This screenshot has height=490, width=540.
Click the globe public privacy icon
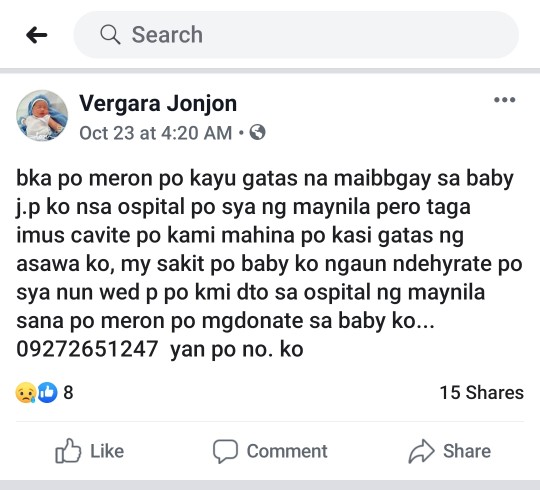click(x=257, y=132)
